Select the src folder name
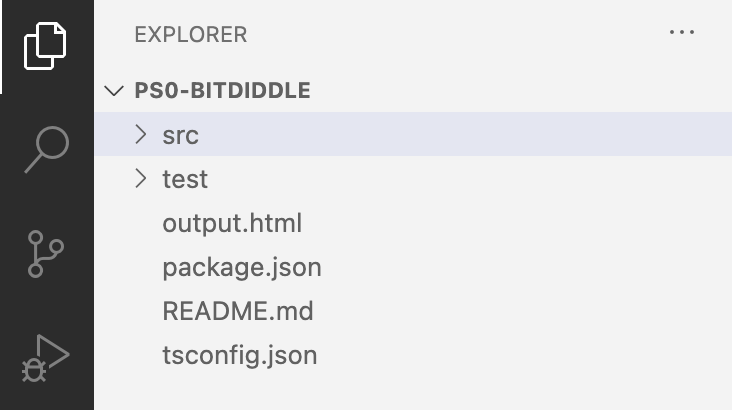Image resolution: width=732 pixels, height=410 pixels. click(180, 135)
